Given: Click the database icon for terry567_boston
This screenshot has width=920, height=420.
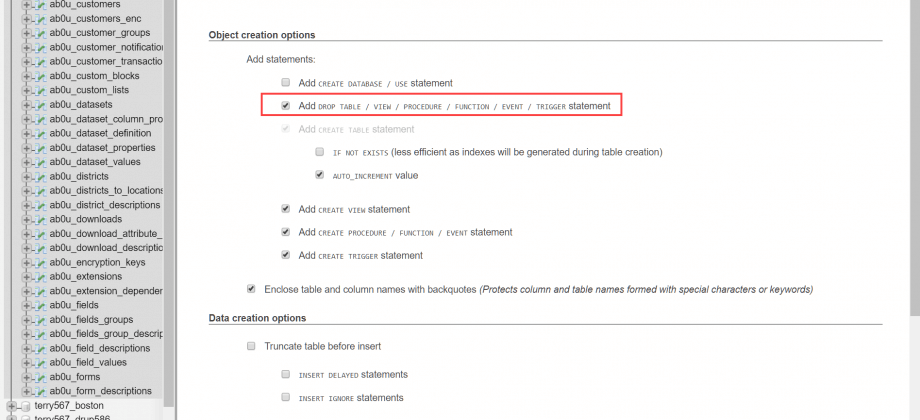Looking at the screenshot, I should (x=25, y=406).
